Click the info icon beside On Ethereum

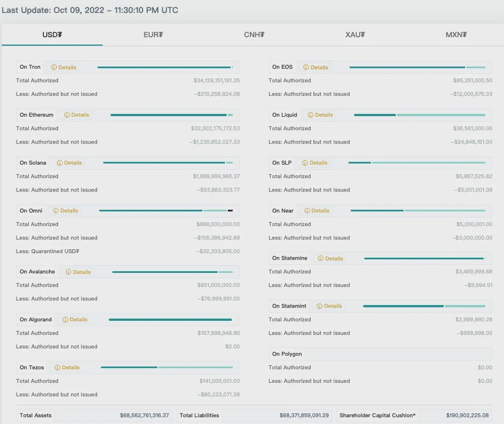[x=67, y=115]
